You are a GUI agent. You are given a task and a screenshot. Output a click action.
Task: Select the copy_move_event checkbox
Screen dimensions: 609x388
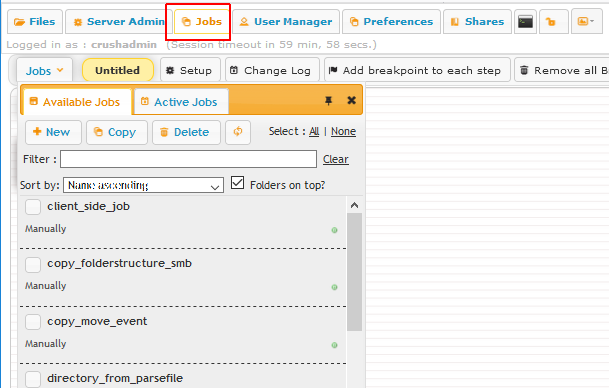(x=33, y=322)
